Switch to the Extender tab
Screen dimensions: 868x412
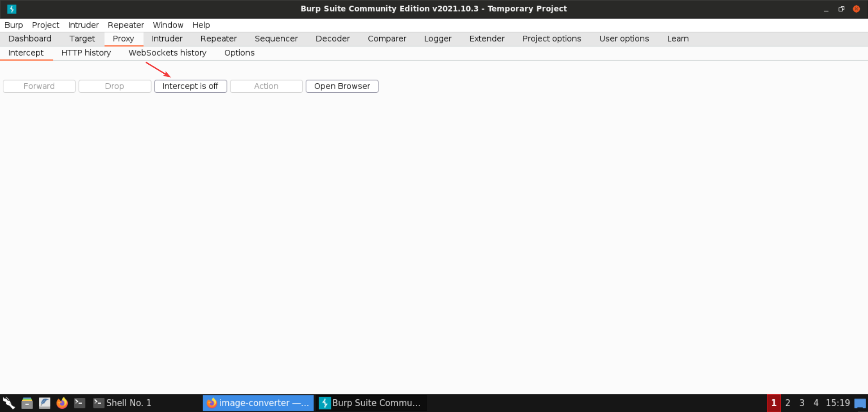(487, 39)
